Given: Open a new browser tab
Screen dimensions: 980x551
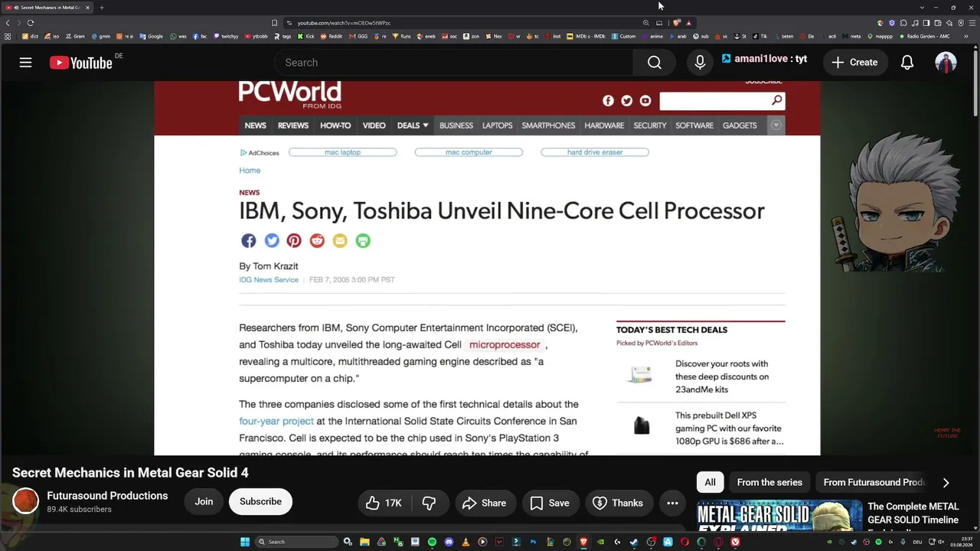Looking at the screenshot, I should 101,8.
